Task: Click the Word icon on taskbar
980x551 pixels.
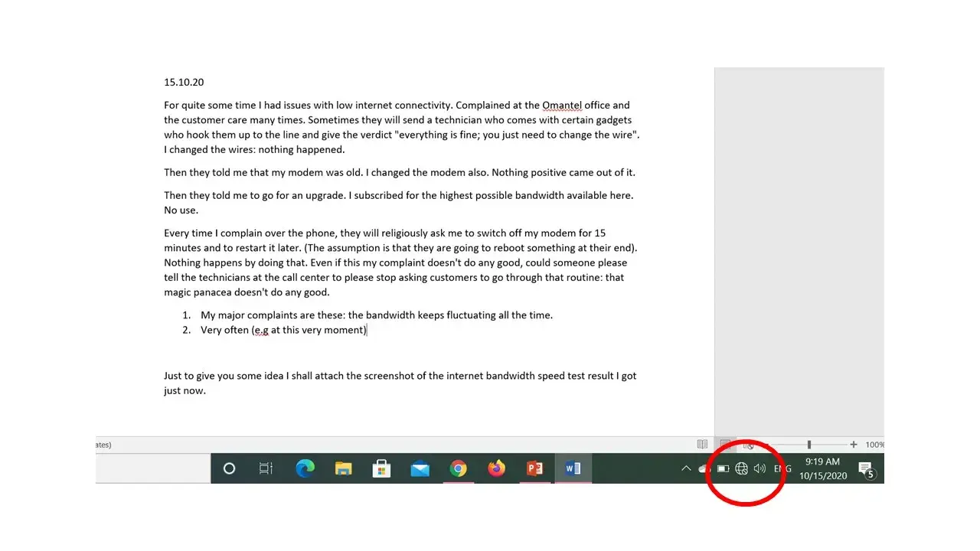Action: point(573,468)
